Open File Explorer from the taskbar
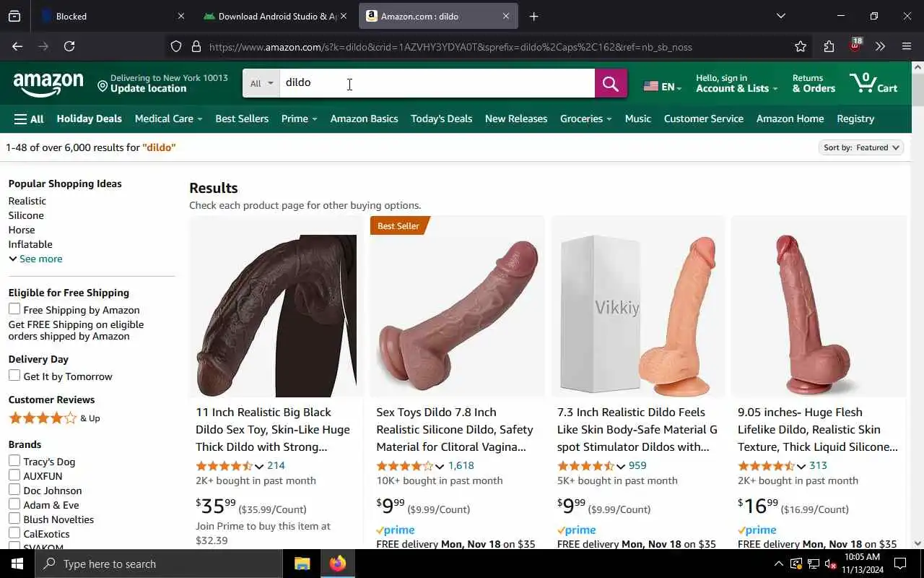This screenshot has height=578, width=924. [302, 564]
